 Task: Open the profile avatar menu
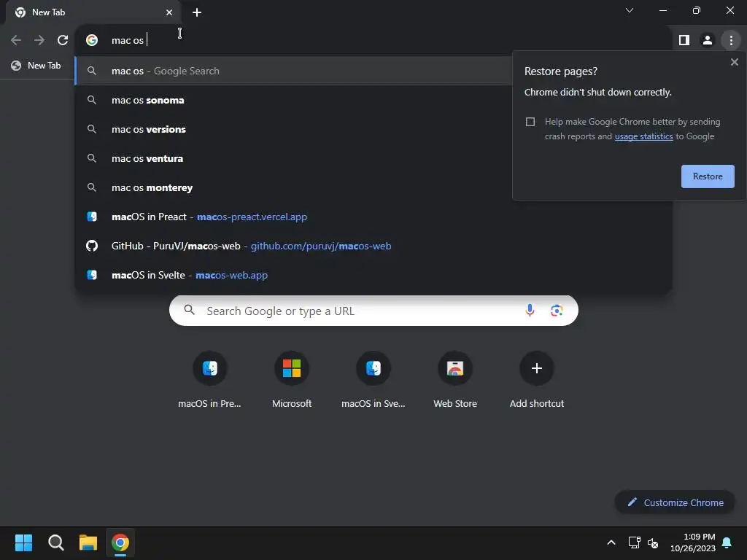[708, 40]
